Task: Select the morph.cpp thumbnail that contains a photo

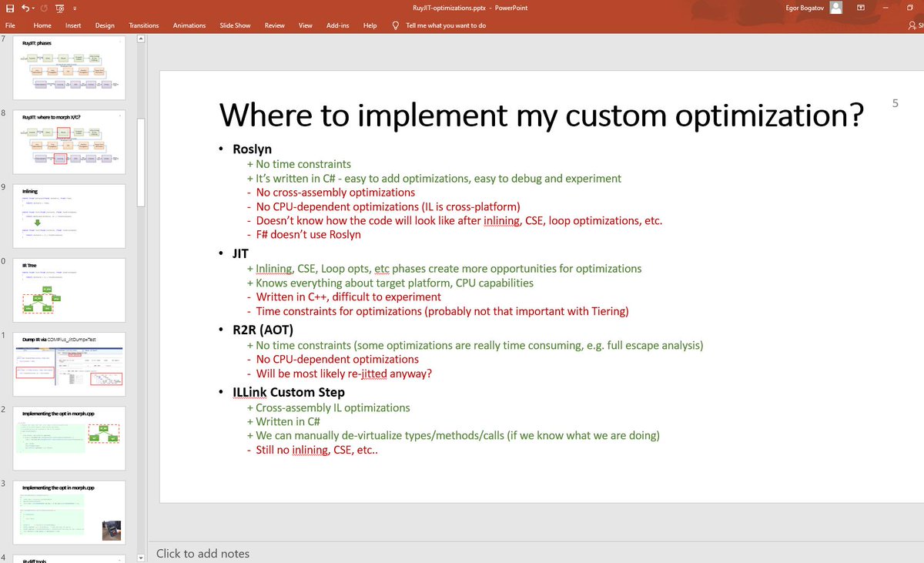Action: pos(69,511)
